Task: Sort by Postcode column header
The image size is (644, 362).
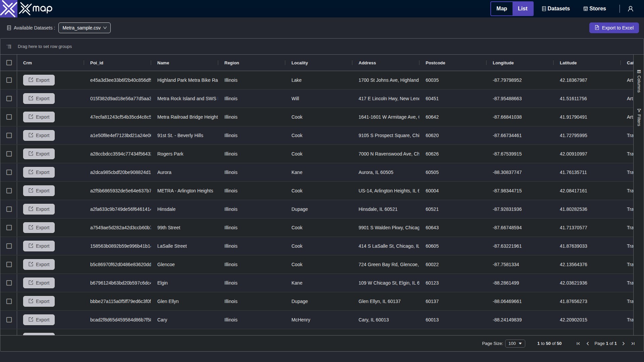Action: pos(435,63)
